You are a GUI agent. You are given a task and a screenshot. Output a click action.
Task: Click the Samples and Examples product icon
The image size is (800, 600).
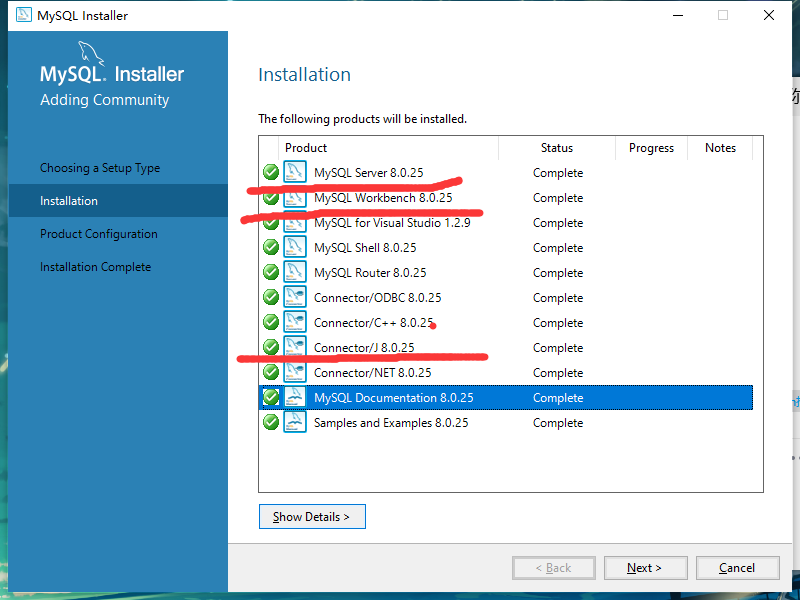click(x=294, y=422)
